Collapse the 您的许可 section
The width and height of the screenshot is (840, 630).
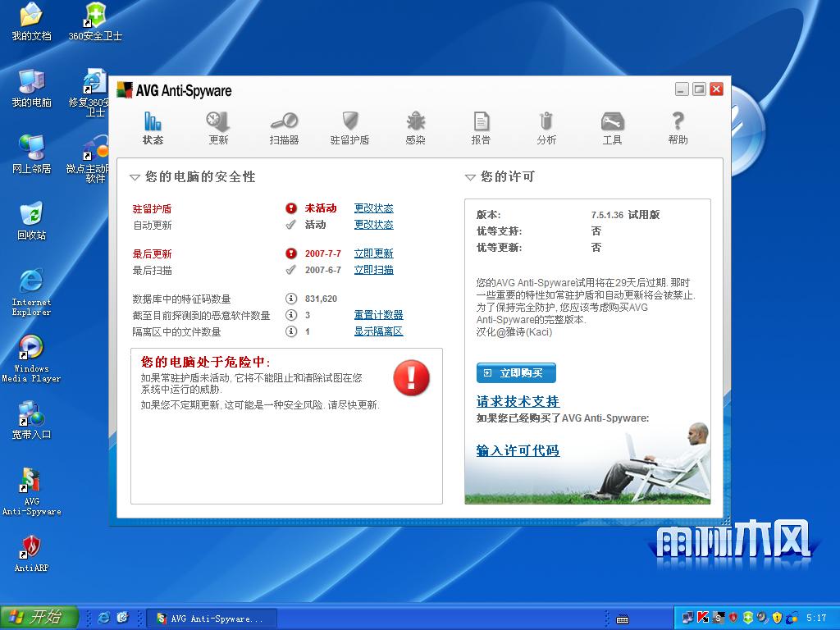coord(470,177)
